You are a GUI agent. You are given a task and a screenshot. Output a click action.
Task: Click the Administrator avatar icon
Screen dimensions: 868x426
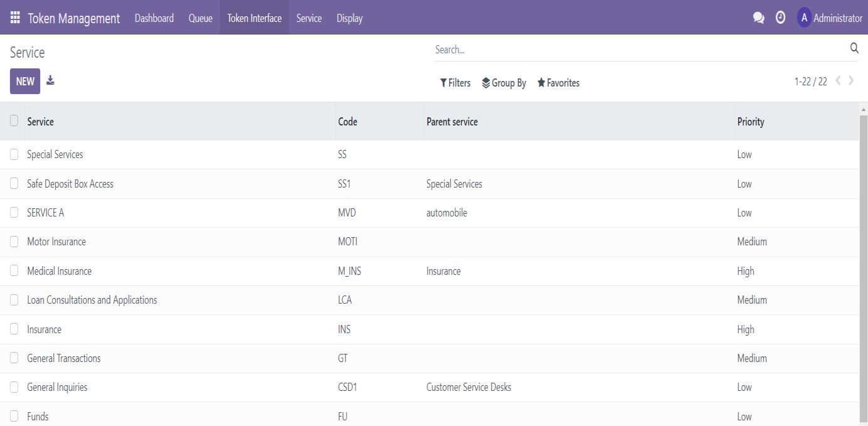804,18
